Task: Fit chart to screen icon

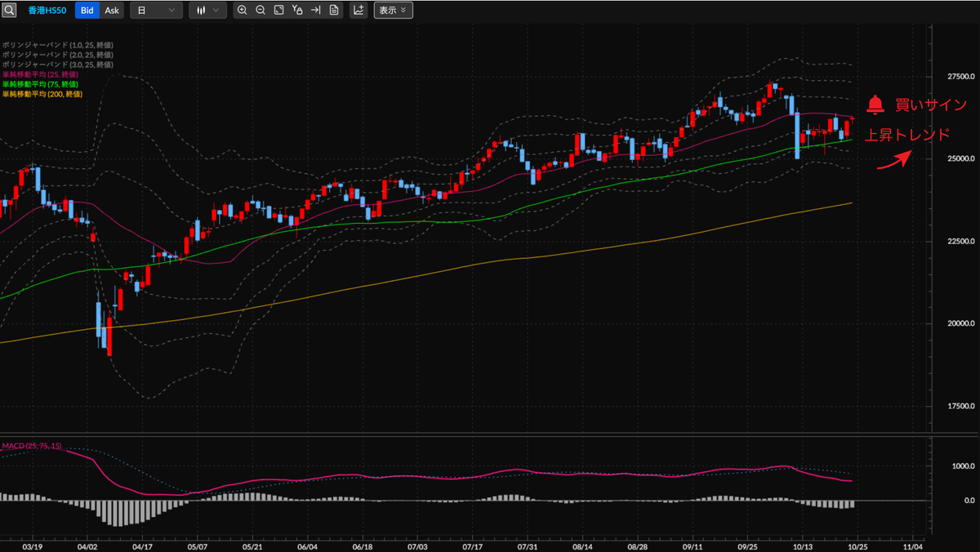Action: [278, 11]
